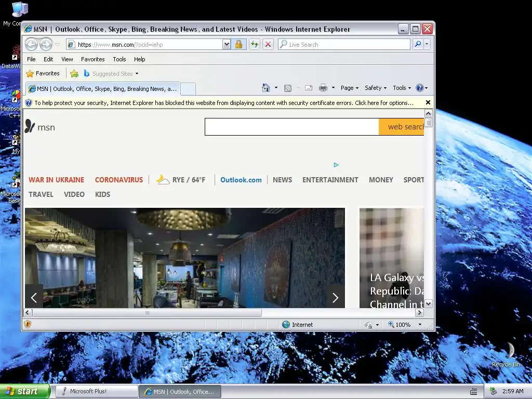The width and height of the screenshot is (532, 399).
Task: Open the WAR IN UKRAINE link
Action: point(56,180)
